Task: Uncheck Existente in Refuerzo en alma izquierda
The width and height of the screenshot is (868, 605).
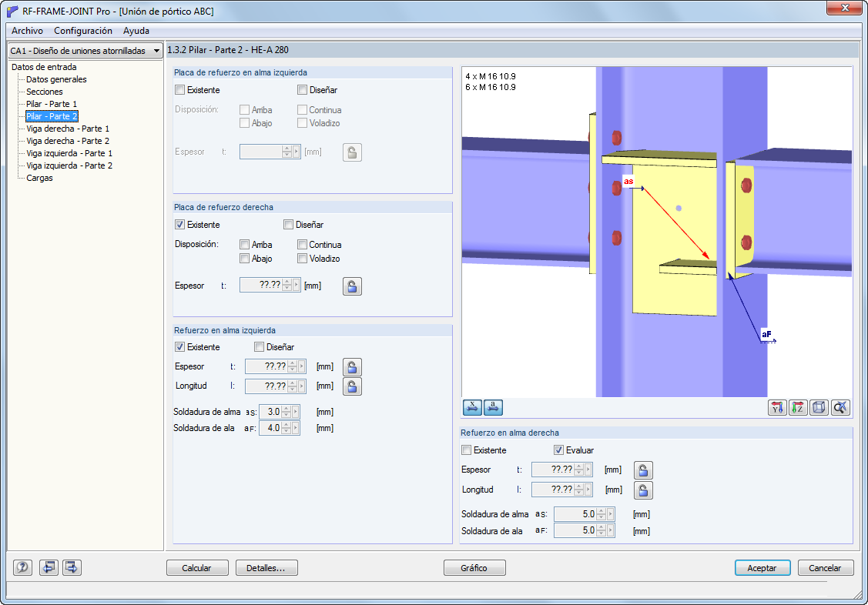Action: coord(180,346)
